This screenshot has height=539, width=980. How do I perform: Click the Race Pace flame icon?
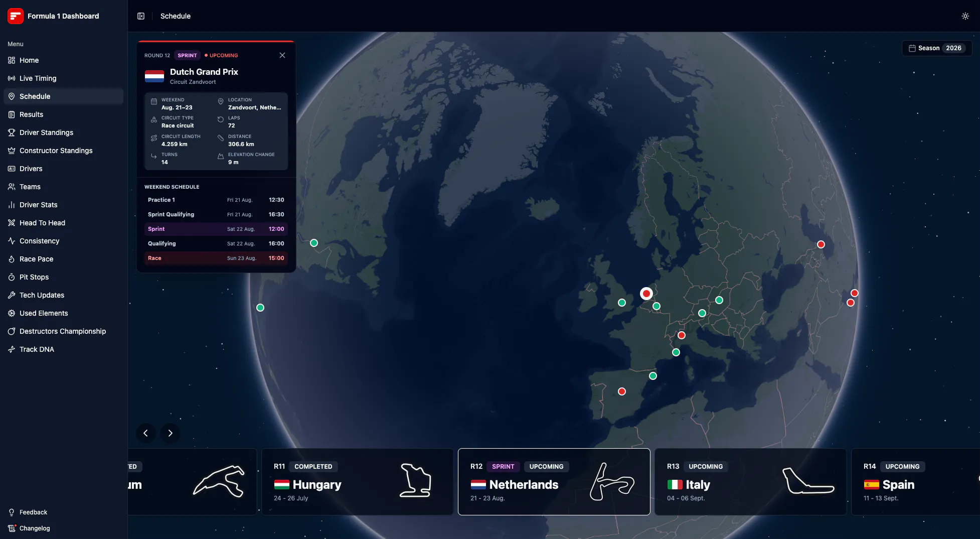[12, 259]
